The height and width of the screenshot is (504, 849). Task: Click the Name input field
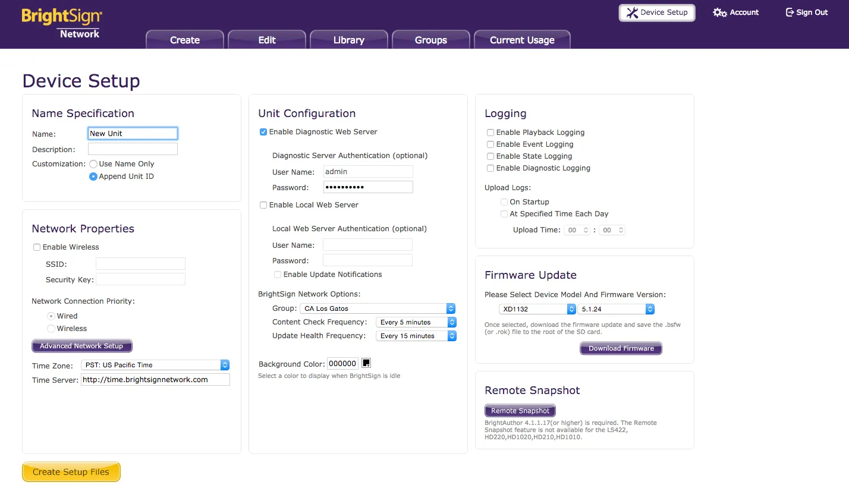(x=133, y=134)
